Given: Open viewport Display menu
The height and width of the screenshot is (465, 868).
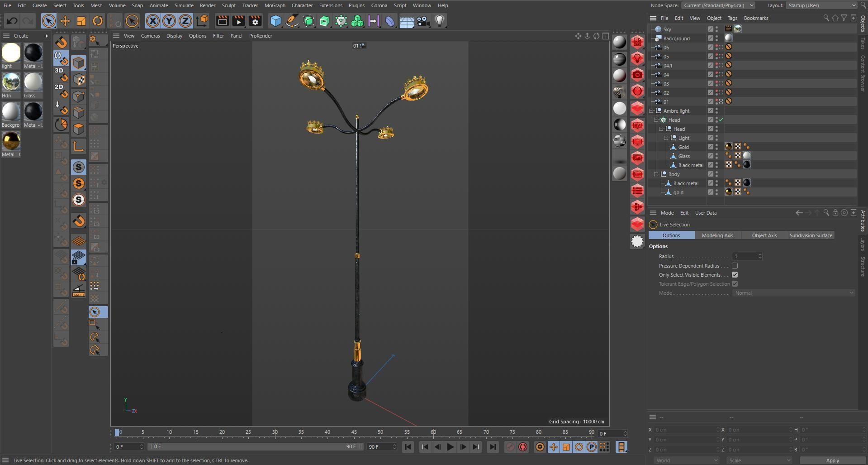Looking at the screenshot, I should pos(174,36).
